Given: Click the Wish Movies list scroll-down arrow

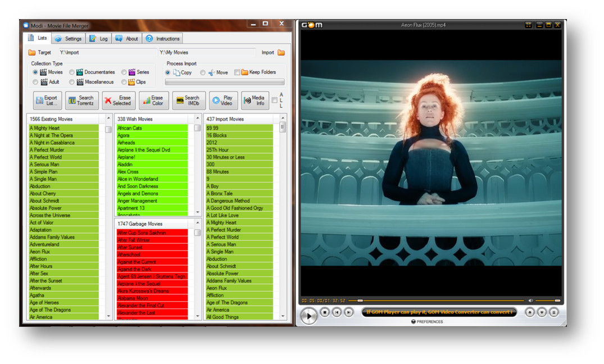Looking at the screenshot, I should (198, 212).
